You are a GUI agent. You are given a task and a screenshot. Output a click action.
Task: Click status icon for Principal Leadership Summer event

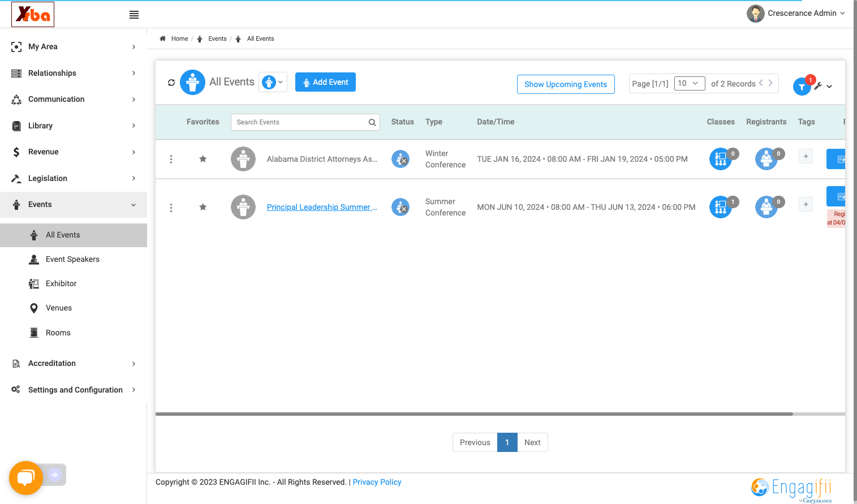coord(400,207)
